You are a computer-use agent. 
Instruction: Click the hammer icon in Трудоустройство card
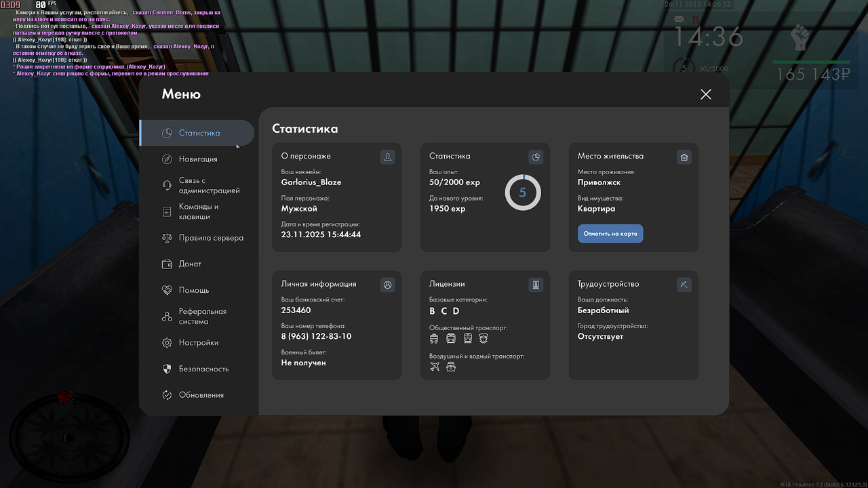click(684, 285)
